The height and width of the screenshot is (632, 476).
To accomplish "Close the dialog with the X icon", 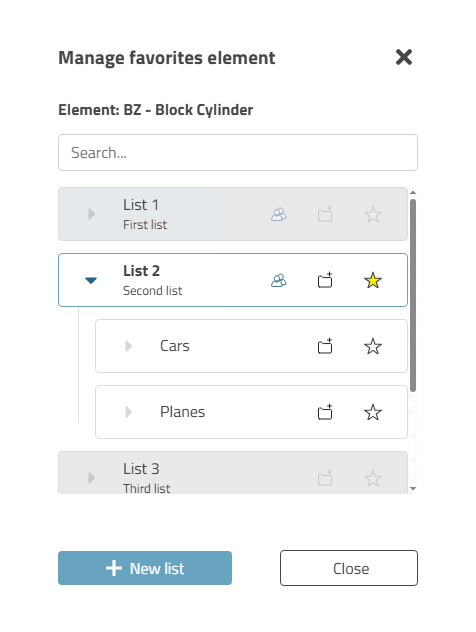I will click(x=404, y=57).
